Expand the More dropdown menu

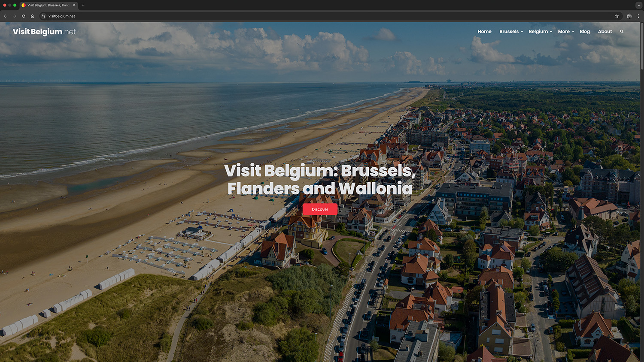pyautogui.click(x=566, y=32)
